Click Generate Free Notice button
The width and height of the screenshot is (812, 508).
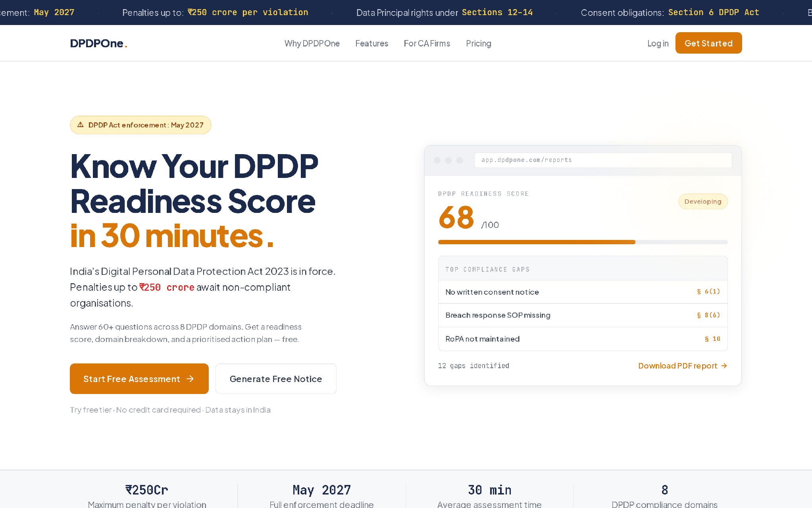276,379
